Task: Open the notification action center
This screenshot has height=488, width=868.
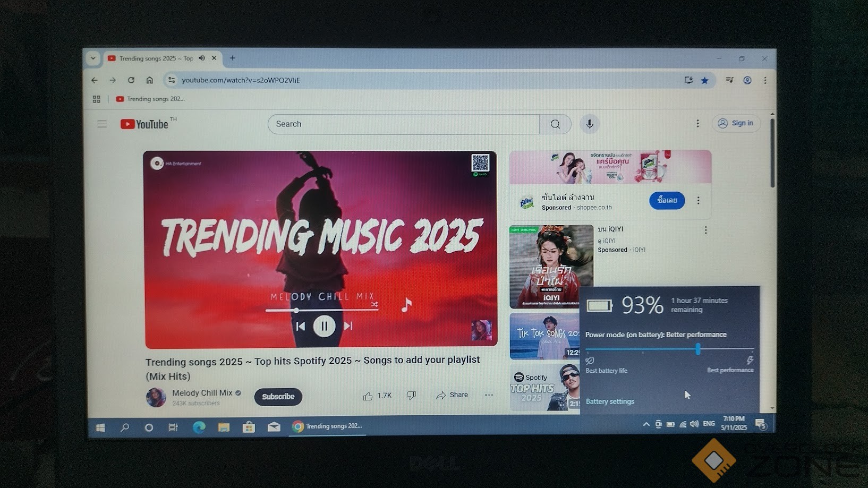Action: [x=761, y=424]
